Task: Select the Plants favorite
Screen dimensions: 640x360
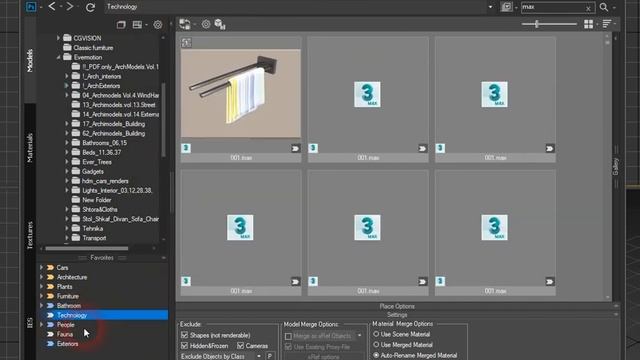Action: pyautogui.click(x=64, y=287)
